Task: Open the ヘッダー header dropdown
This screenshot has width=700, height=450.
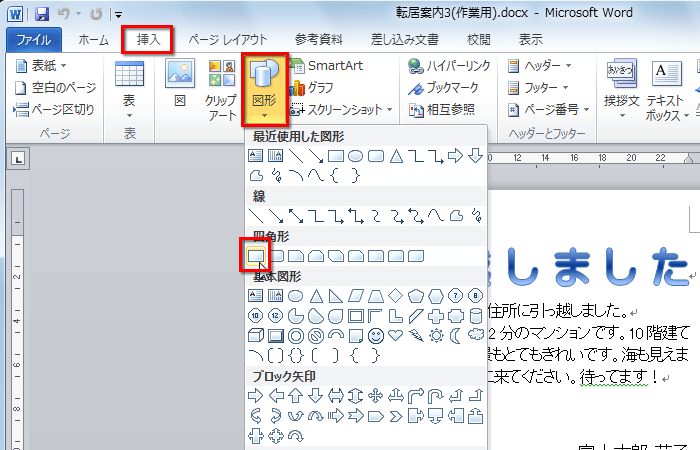Action: coord(540,66)
